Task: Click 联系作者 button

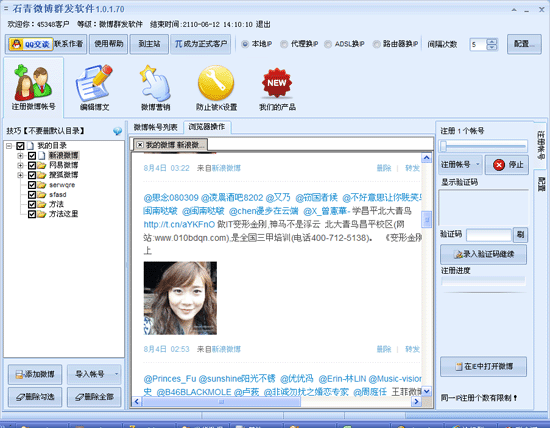Action: pos(69,44)
